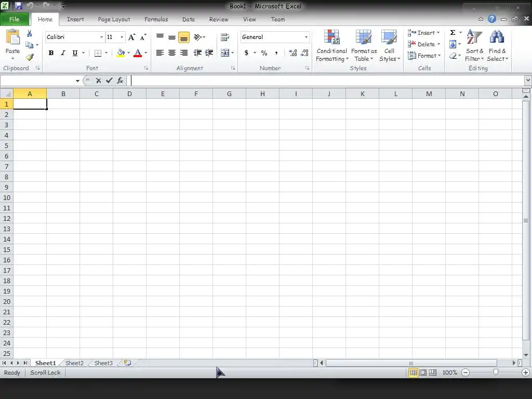Click zoom slider handle
Viewport: 532px width, 399px height.
click(496, 373)
